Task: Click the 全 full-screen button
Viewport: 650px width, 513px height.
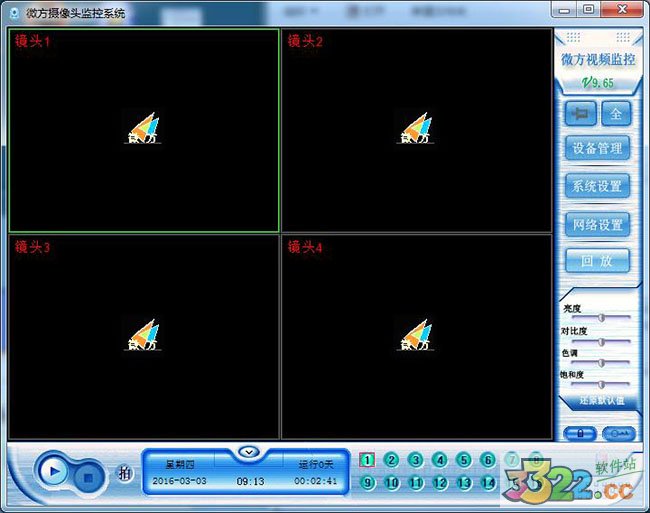Action: tap(616, 113)
